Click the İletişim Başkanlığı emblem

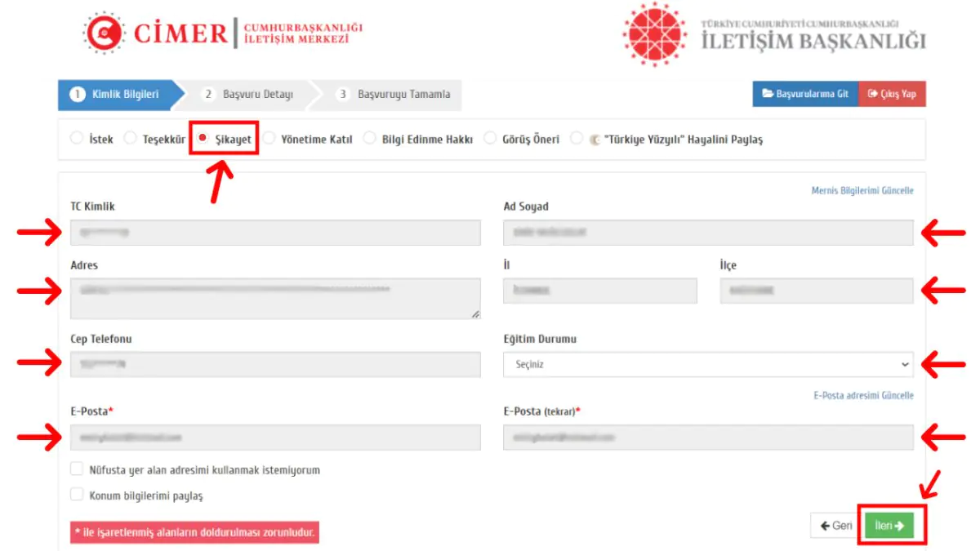655,34
